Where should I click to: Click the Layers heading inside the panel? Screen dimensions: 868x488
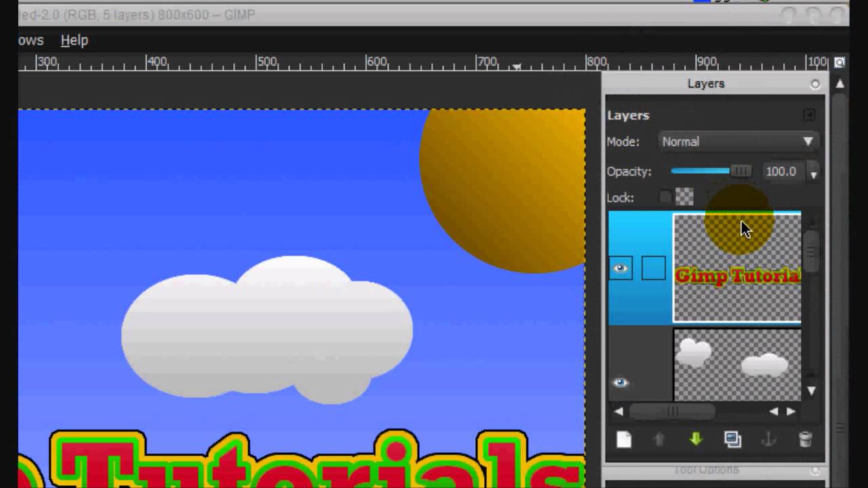[x=628, y=115]
